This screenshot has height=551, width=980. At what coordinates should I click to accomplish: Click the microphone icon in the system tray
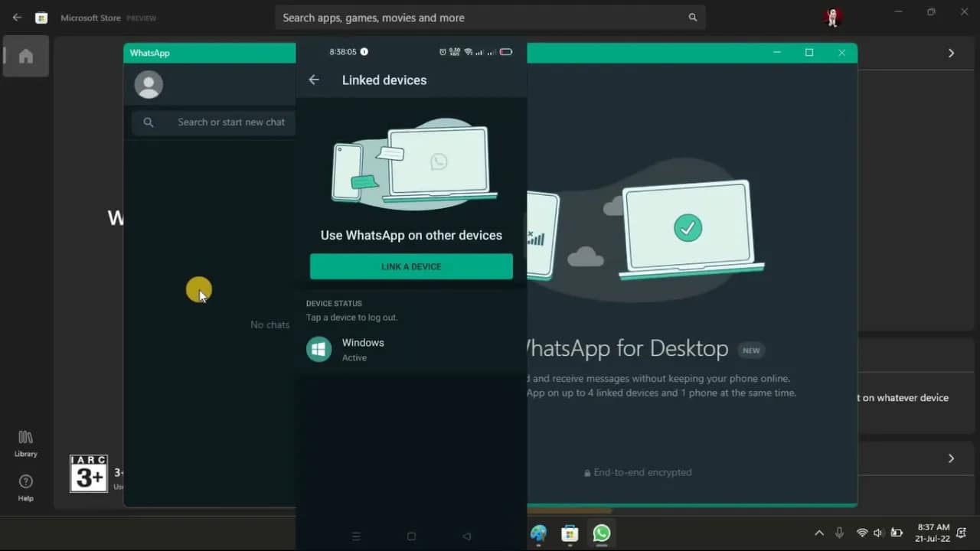tap(839, 533)
